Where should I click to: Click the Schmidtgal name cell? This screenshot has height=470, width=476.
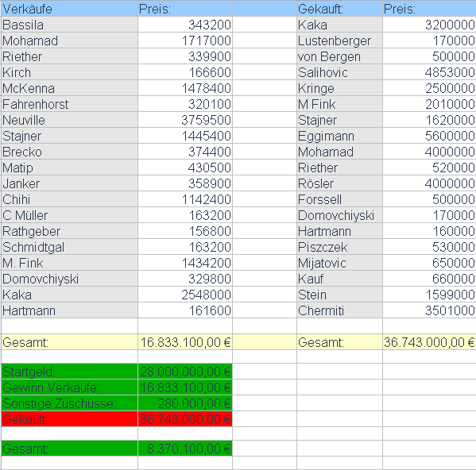tap(69, 247)
